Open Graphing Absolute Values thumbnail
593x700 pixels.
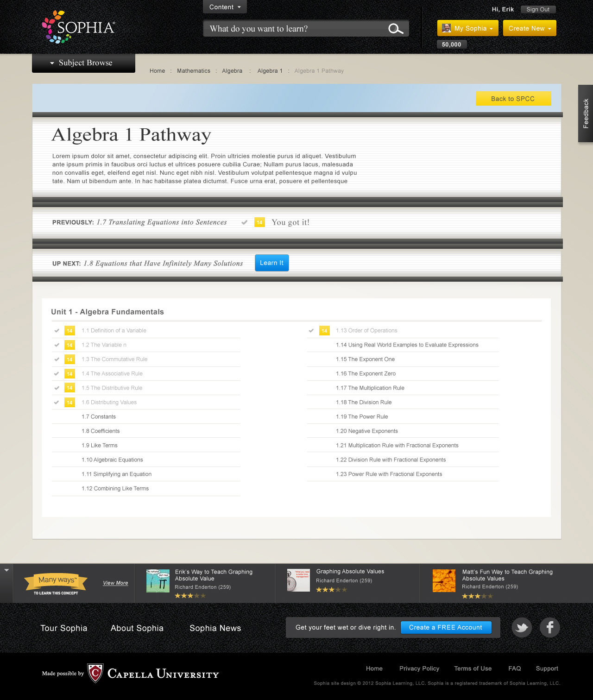click(x=298, y=580)
